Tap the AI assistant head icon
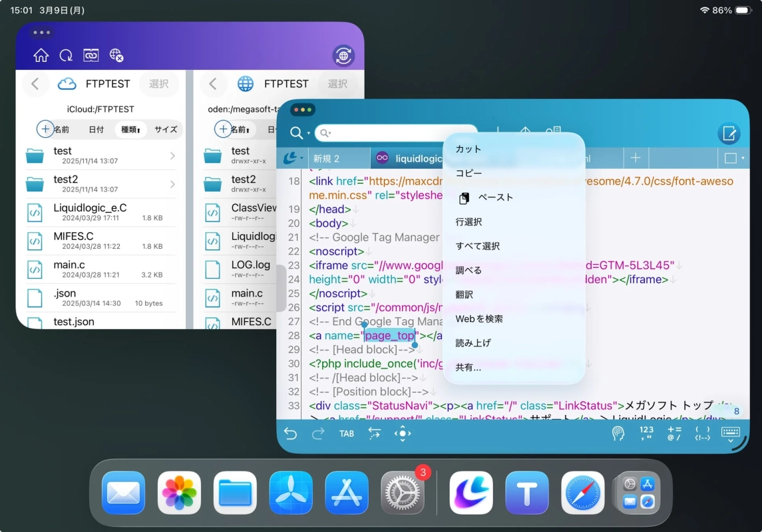This screenshot has height=532, width=762. 618,433
